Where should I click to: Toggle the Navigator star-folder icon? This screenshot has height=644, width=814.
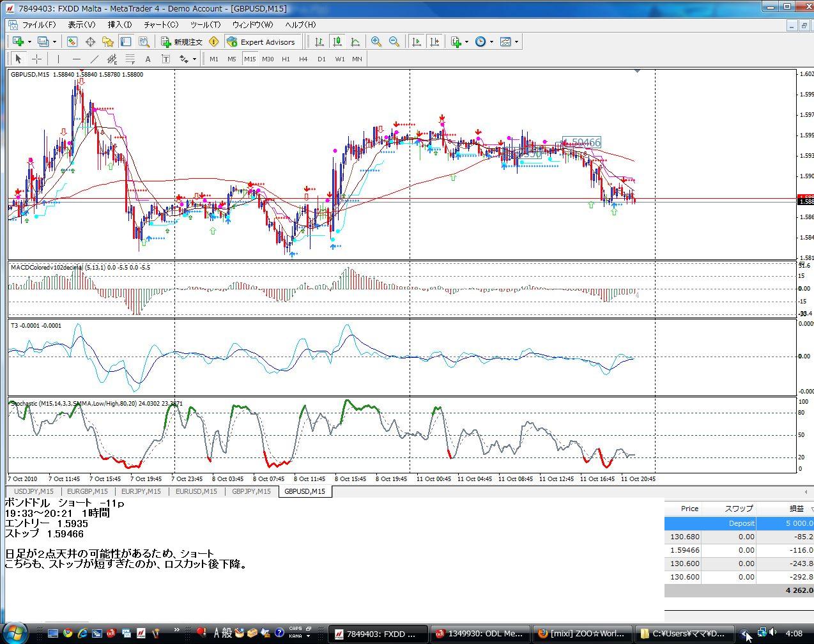point(108,42)
